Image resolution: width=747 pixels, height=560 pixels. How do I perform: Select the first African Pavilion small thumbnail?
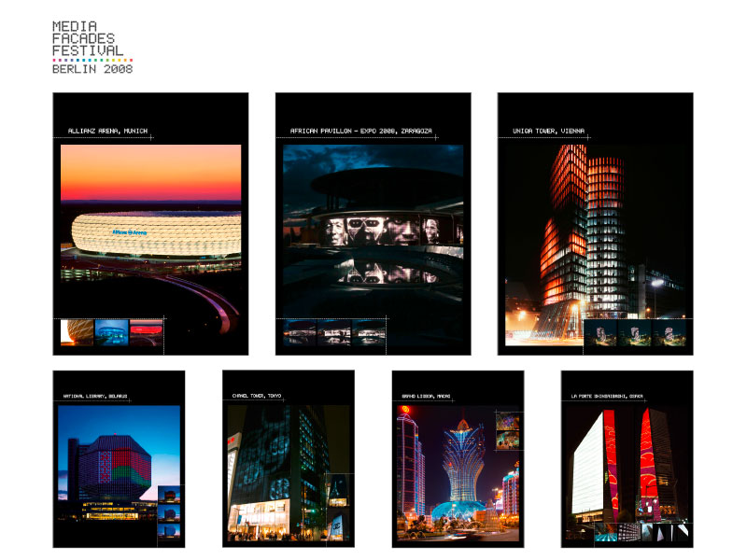(x=299, y=333)
